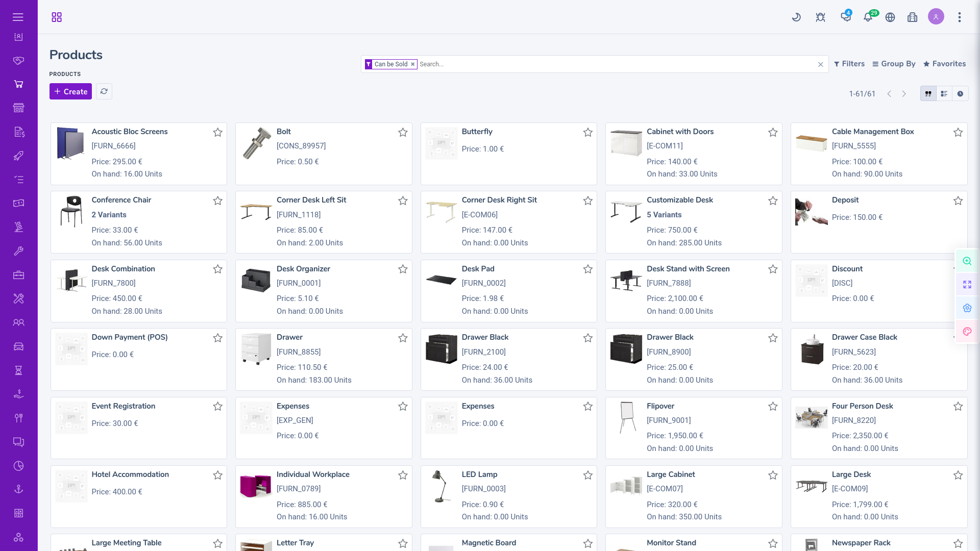Open notifications bell with badge 29
Viewport: 980px width, 551px height.
coord(868,17)
